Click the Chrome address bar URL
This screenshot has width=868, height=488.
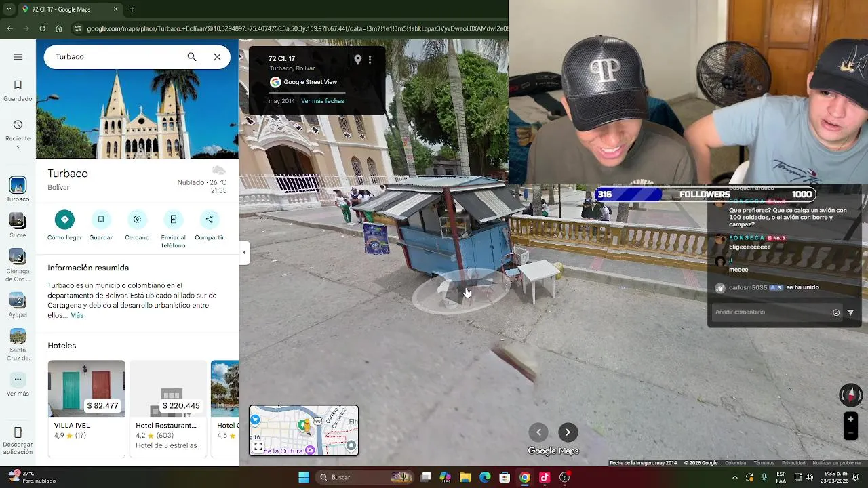point(296,28)
